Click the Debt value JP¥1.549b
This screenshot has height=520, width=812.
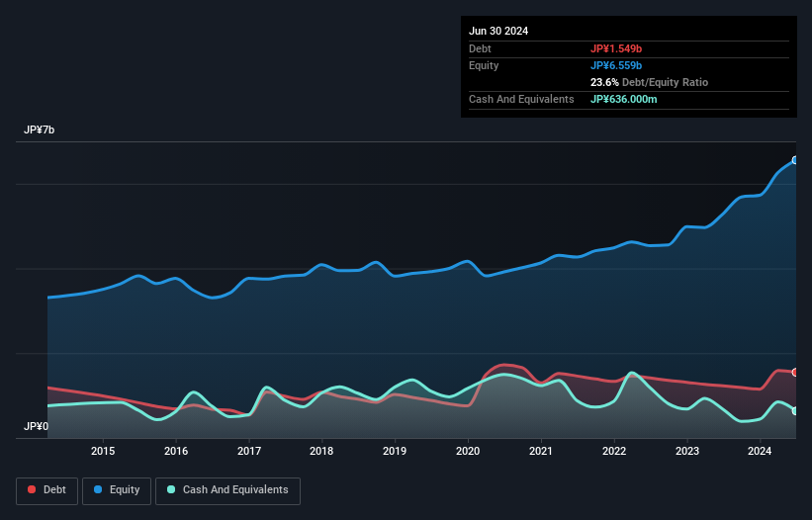[x=616, y=48]
